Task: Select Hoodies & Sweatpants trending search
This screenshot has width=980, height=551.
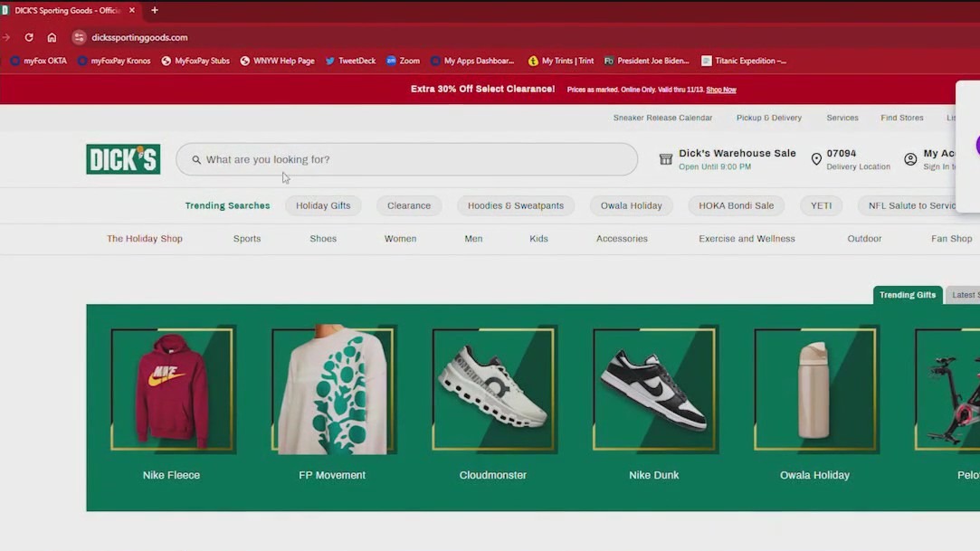Action: coord(516,205)
